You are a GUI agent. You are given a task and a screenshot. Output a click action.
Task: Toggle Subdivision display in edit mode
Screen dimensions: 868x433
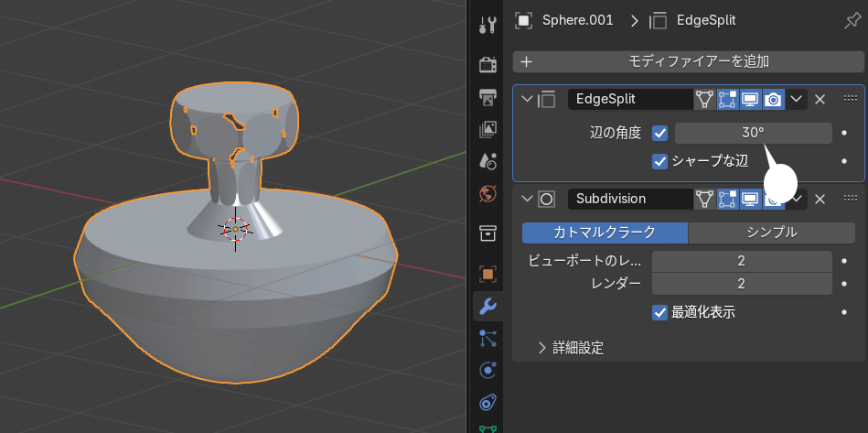[x=728, y=199]
